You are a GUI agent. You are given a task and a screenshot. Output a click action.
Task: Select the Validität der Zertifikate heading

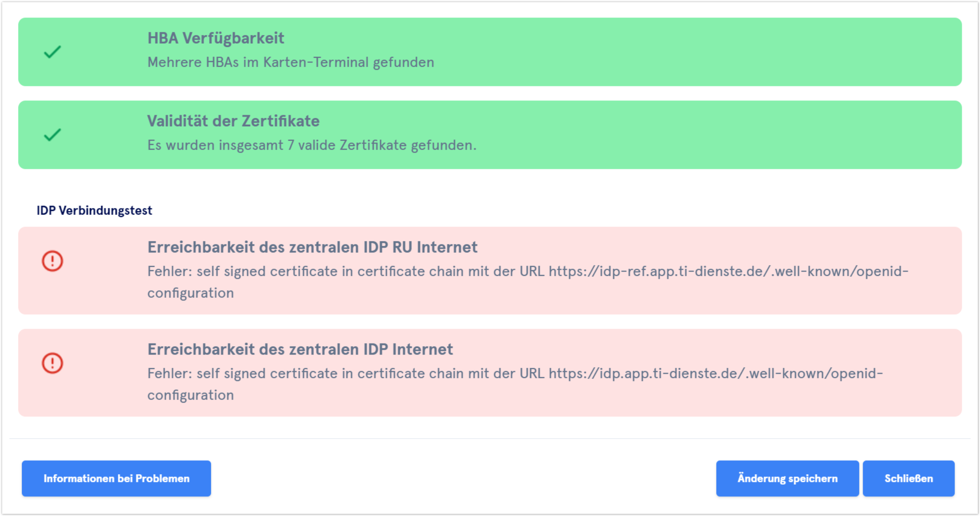point(233,121)
